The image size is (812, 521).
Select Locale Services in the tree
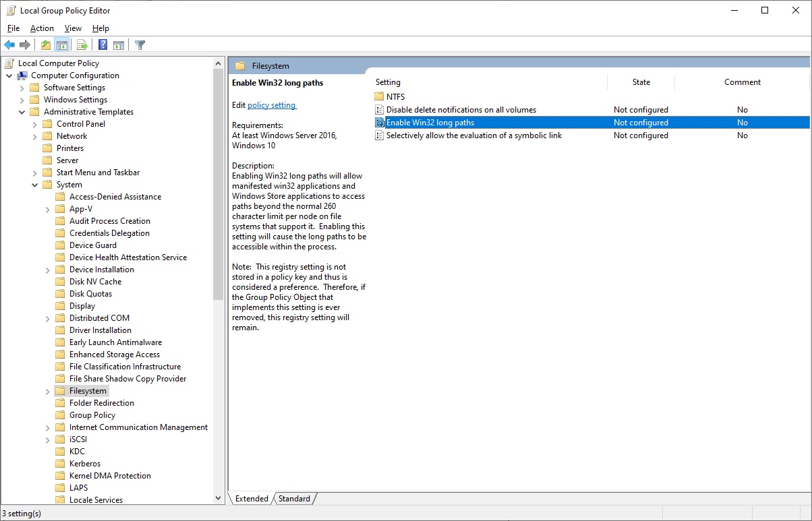[96, 500]
